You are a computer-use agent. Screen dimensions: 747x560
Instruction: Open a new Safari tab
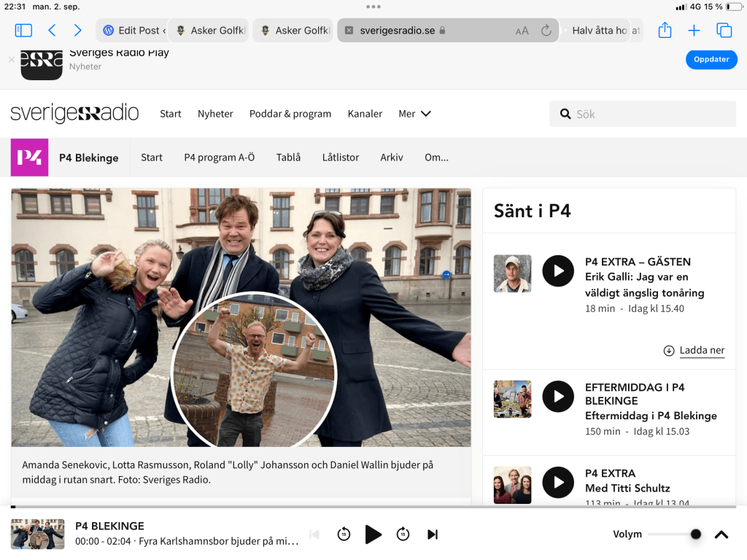694,30
